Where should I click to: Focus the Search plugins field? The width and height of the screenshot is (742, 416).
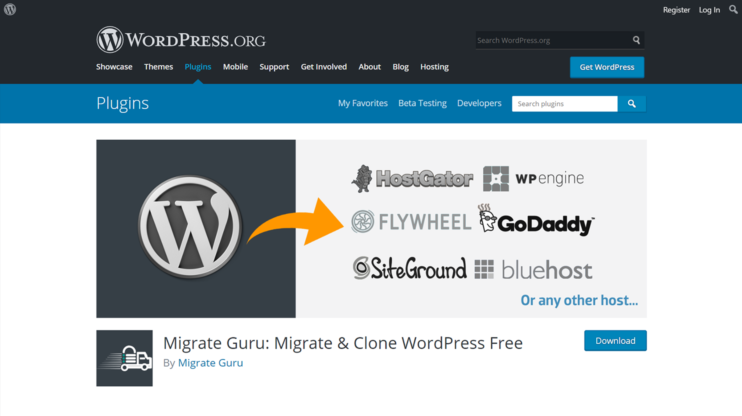[x=565, y=104]
